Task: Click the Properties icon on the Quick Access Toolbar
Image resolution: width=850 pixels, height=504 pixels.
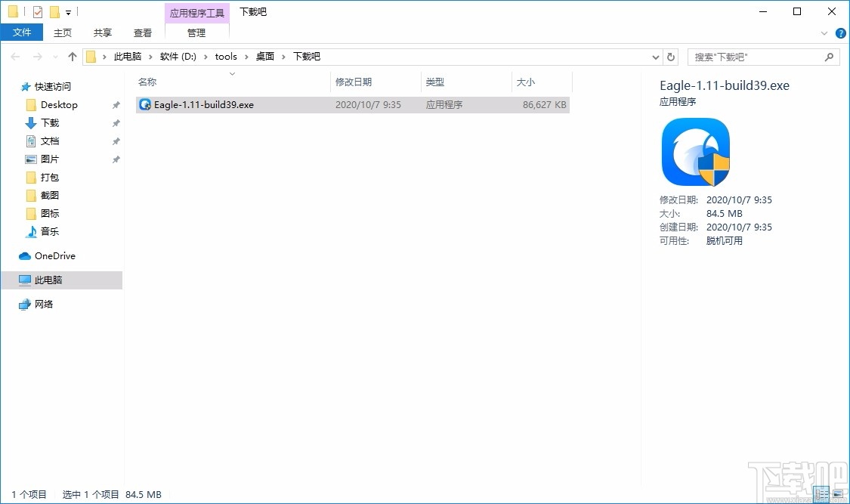Action: (x=37, y=11)
